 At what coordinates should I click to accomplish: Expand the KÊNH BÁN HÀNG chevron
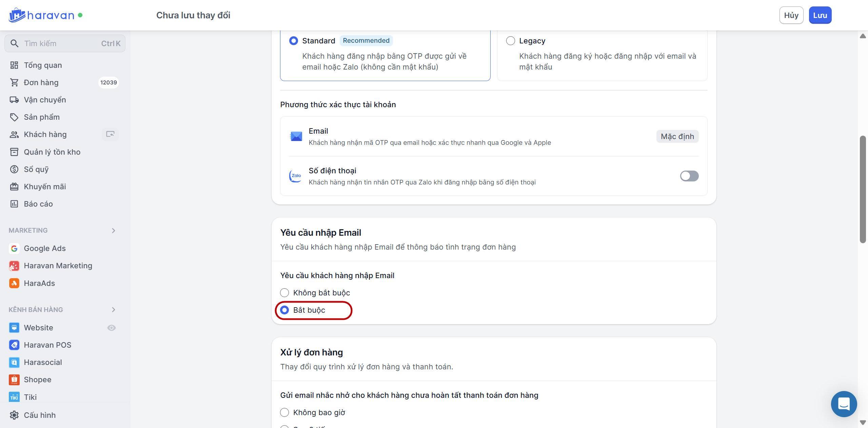tap(114, 310)
